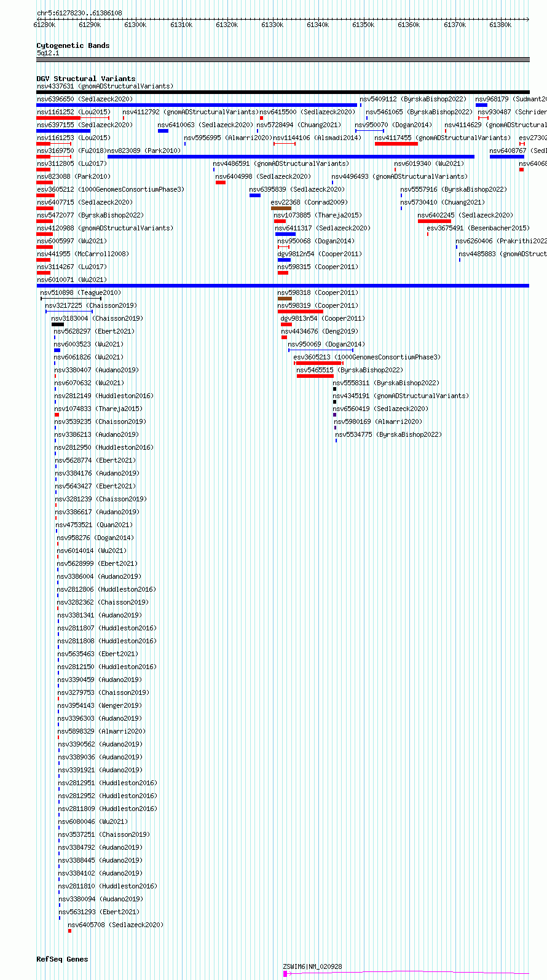Image resolution: width=547 pixels, height=980 pixels.
Task: Open nsv4486591 gnomADStructuralVariants variant
Action: [281, 163]
